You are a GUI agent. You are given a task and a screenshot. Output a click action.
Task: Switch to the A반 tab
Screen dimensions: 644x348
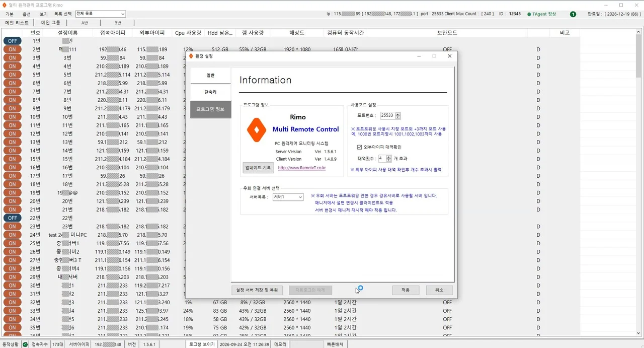point(84,23)
